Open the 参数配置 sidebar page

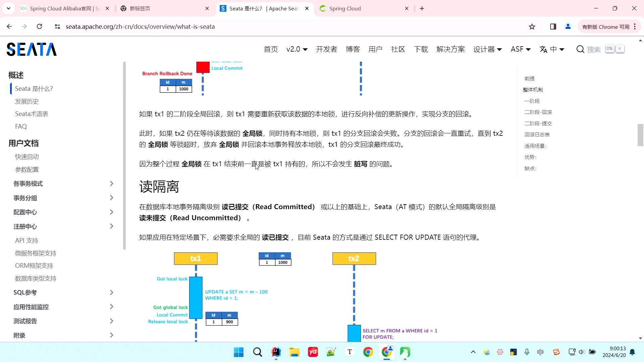point(27,170)
